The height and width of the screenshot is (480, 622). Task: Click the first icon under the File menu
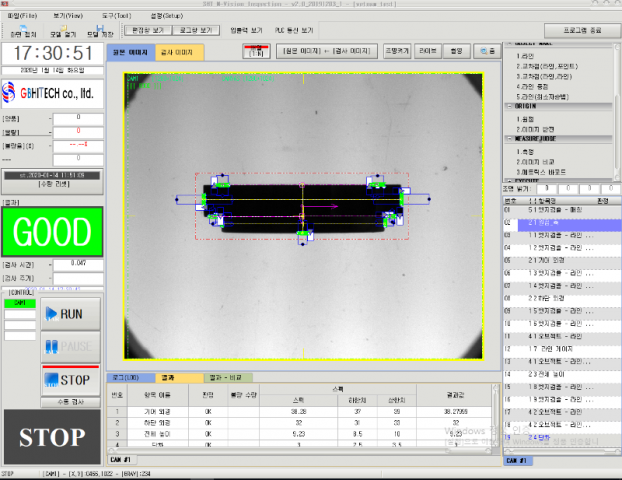[x=22, y=30]
